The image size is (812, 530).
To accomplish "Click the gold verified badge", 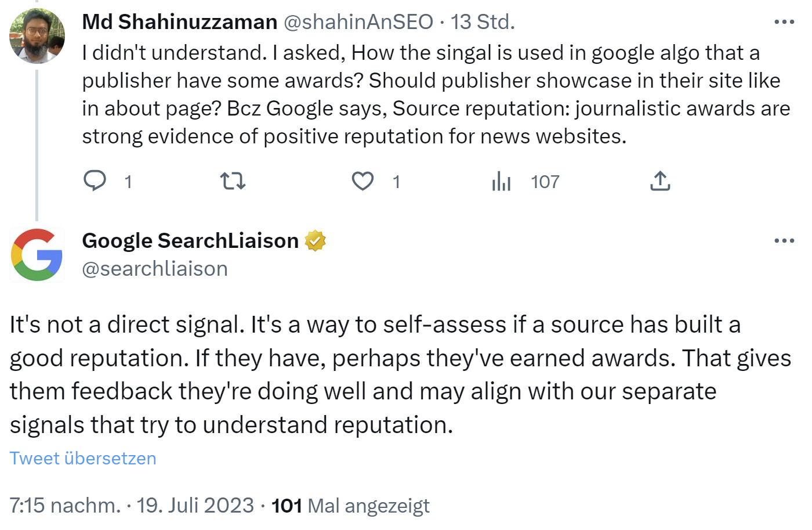I will 315,240.
